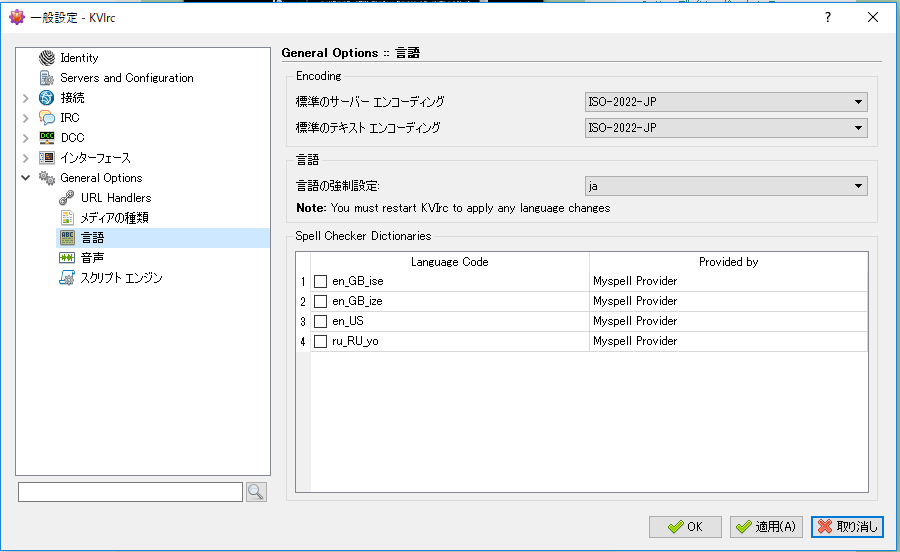Enable the en_GB_ise dictionary checkbox
Viewport: 900px width, 552px height.
click(320, 281)
